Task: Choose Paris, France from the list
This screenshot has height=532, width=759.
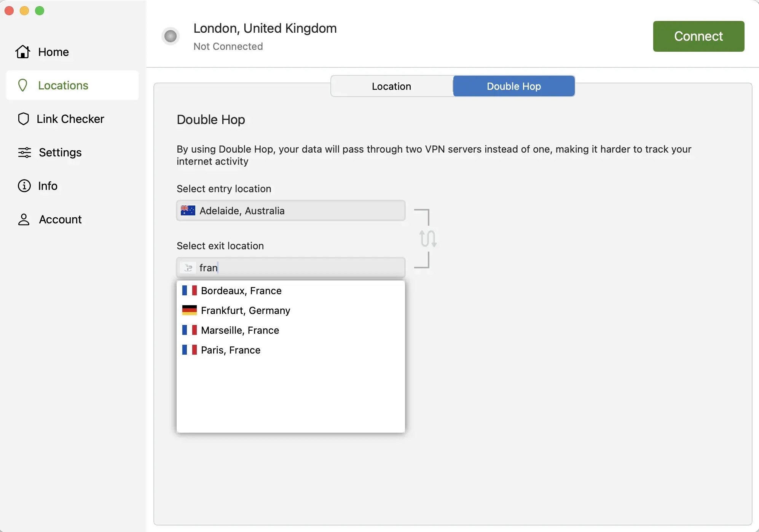Action: 291,350
